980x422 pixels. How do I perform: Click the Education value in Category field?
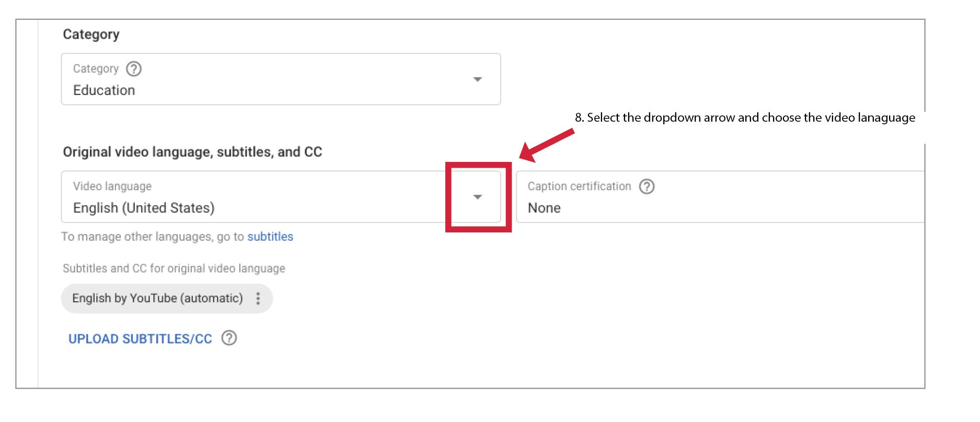(104, 90)
